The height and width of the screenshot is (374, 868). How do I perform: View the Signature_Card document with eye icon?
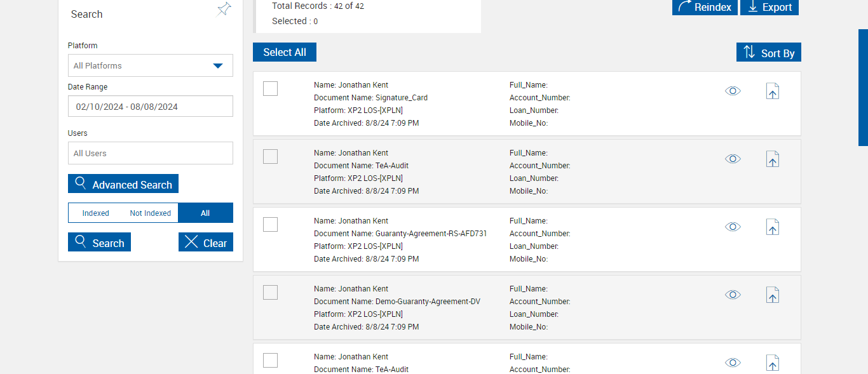[x=733, y=91]
